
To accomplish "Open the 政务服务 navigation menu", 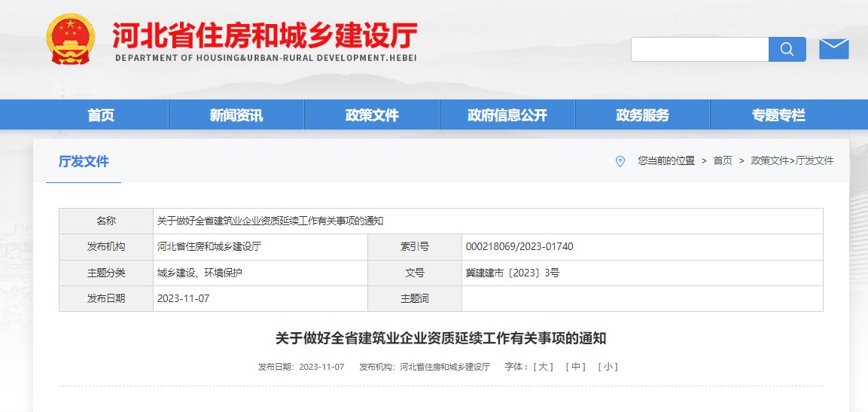I will 643,115.
